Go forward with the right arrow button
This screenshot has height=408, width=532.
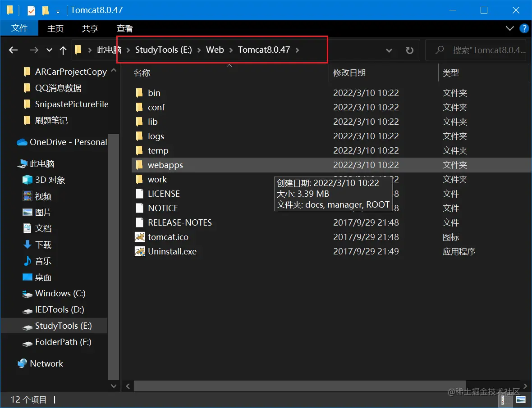tap(34, 50)
